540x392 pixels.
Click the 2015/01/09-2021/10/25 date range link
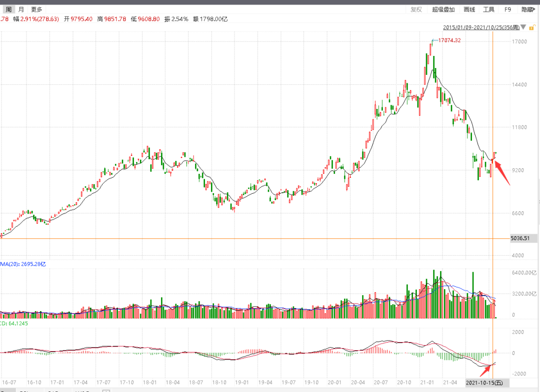(481, 27)
